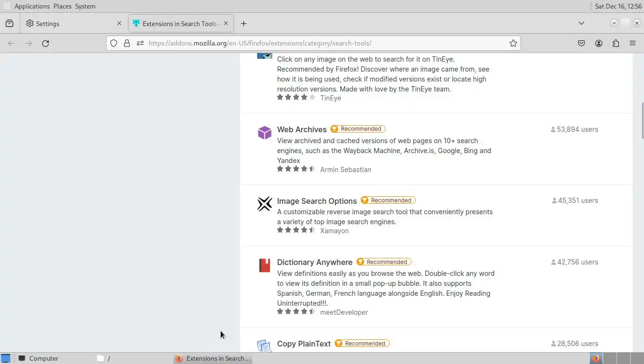Click the Dictionary Anywhere red book icon
The image size is (644, 364).
coord(265,265)
